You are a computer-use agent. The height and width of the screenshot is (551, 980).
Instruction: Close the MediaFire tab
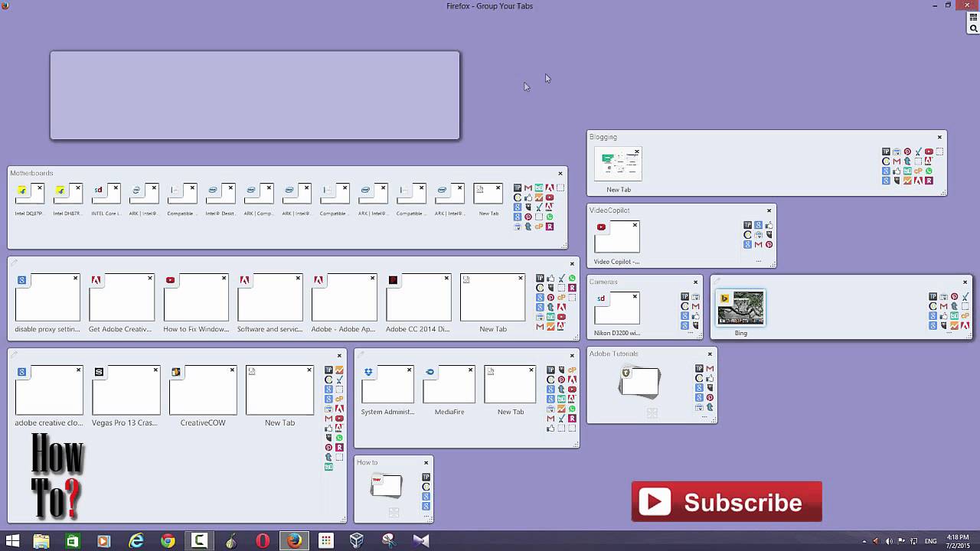pyautogui.click(x=470, y=370)
